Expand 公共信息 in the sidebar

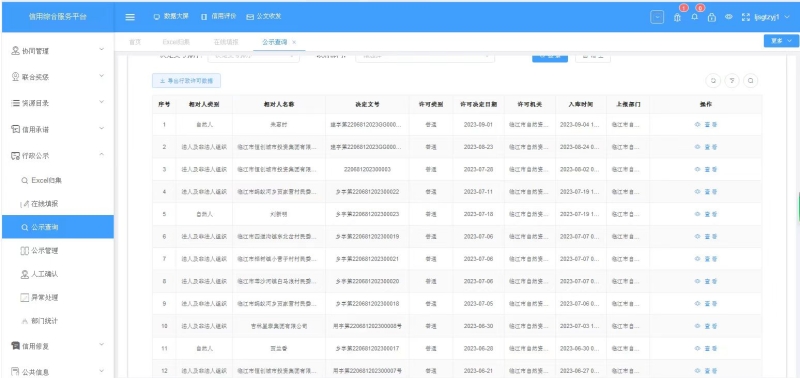click(x=58, y=372)
